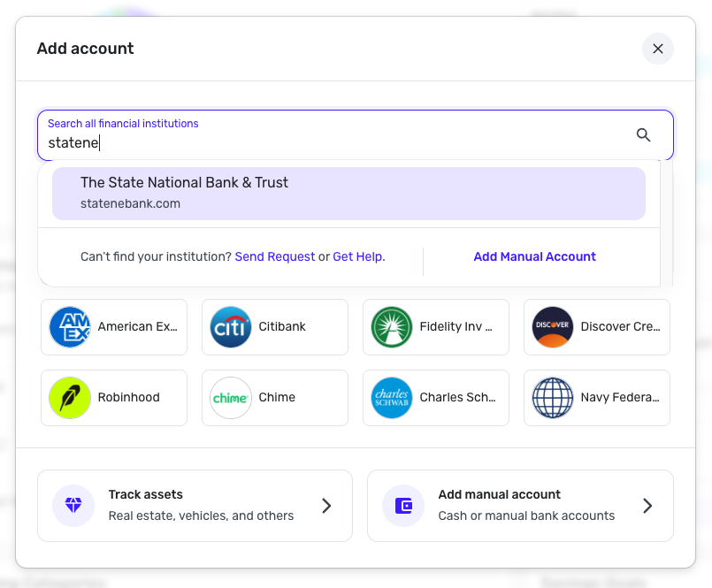Click the Chime logo icon
This screenshot has width=712, height=588.
(x=232, y=398)
